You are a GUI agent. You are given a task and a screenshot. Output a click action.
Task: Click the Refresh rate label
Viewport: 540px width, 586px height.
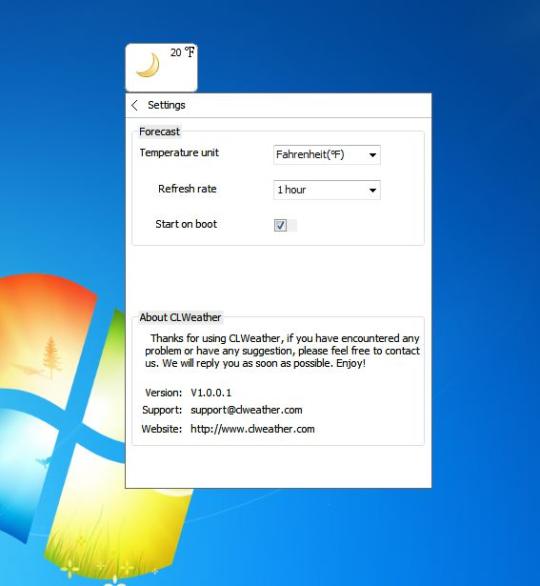187,189
